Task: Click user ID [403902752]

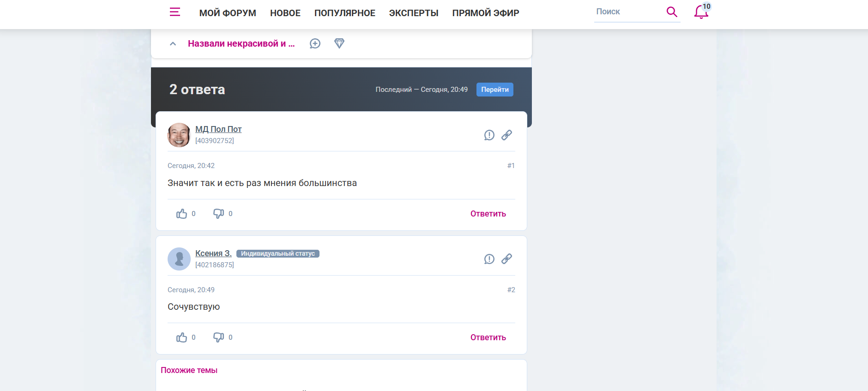Action: pyautogui.click(x=215, y=141)
